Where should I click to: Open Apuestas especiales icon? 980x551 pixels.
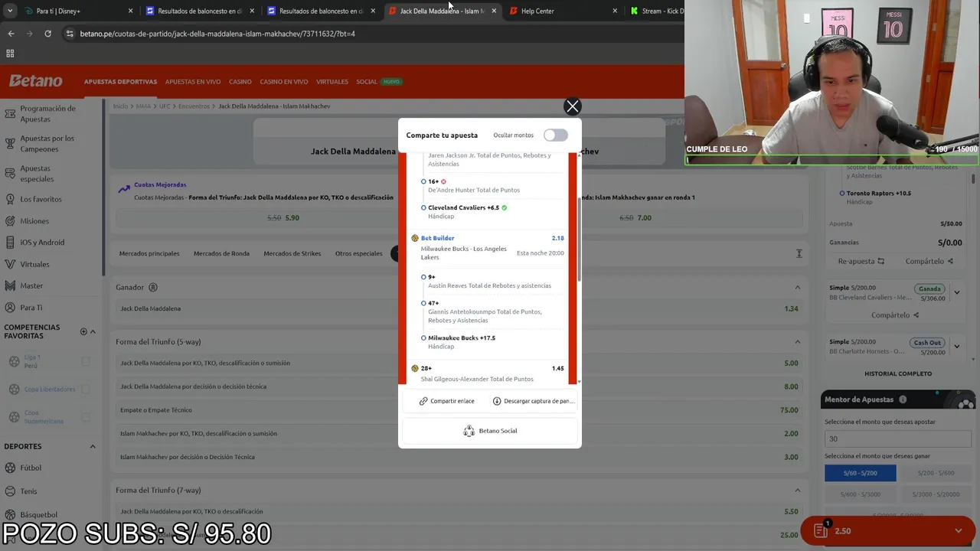coord(10,174)
